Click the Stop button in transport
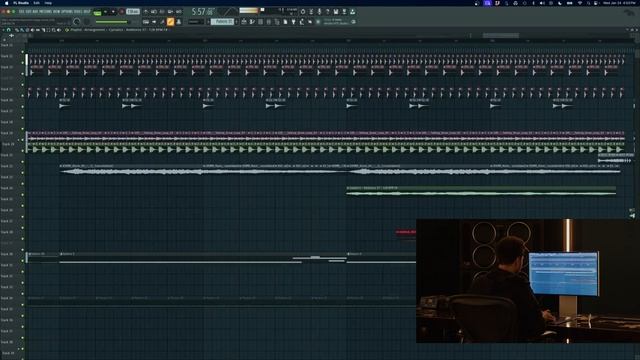640x360 pixels. [113, 12]
